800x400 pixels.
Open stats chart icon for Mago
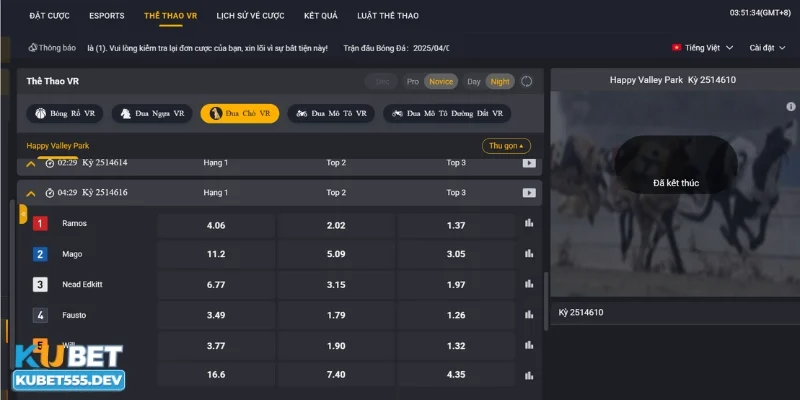coord(529,254)
